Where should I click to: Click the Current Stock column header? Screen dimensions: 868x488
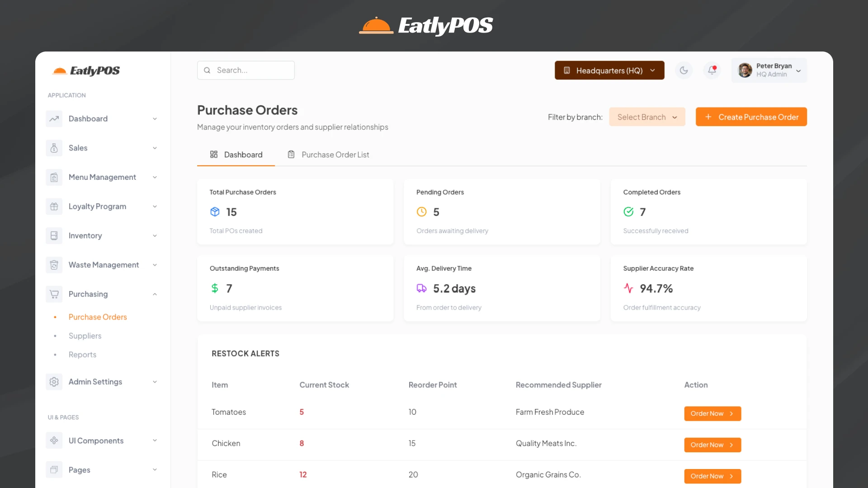point(324,385)
